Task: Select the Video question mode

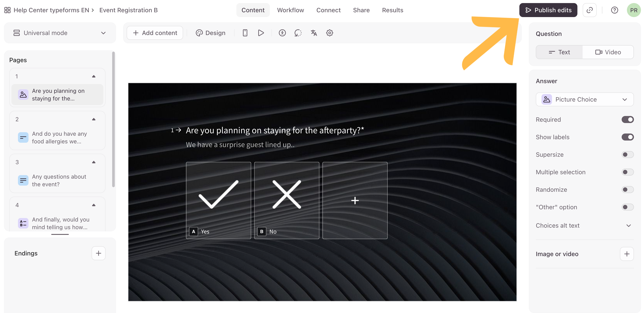Action: (608, 52)
